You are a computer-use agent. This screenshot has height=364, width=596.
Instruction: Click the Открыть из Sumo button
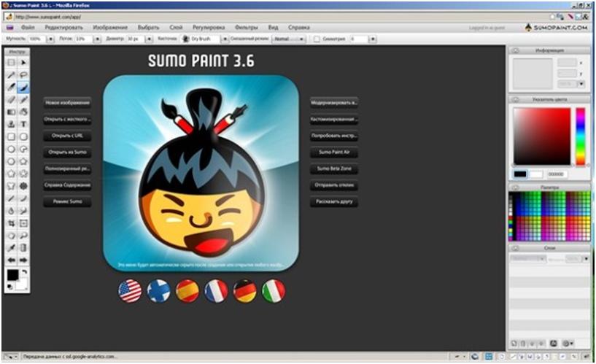coord(67,152)
